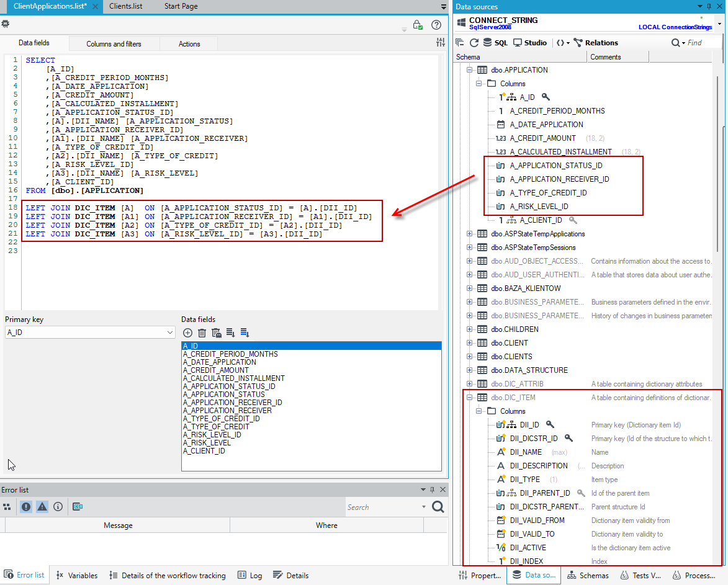Open the Relations view
The image size is (728, 585).
pyautogui.click(x=596, y=43)
